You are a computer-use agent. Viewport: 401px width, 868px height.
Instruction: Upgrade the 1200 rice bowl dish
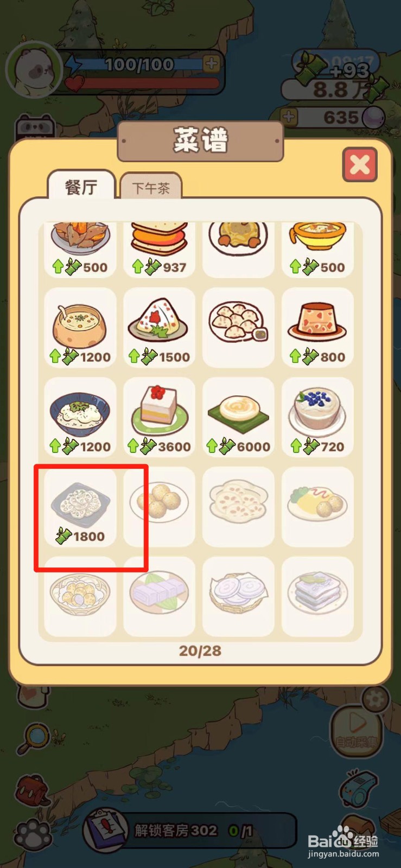pyautogui.click(x=80, y=418)
